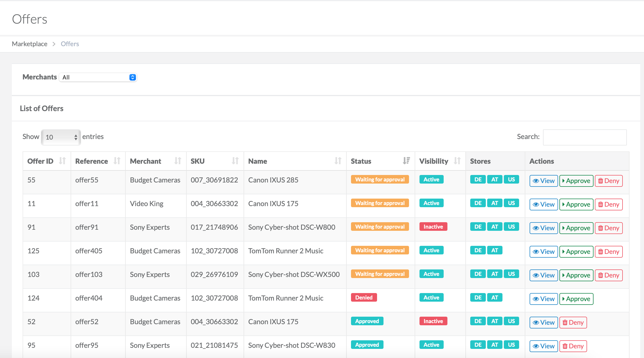This screenshot has height=358, width=644.
Task: View offer55 Canon IXUS 285
Action: point(544,181)
